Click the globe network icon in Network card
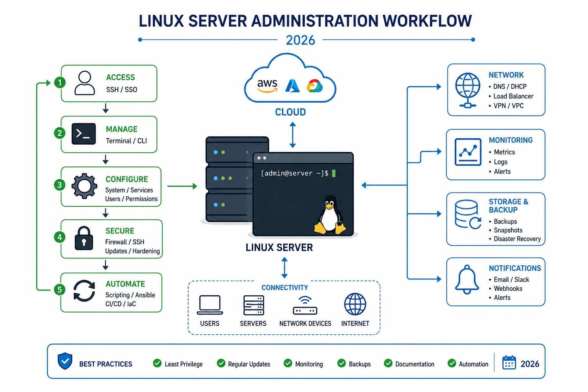 point(467,90)
